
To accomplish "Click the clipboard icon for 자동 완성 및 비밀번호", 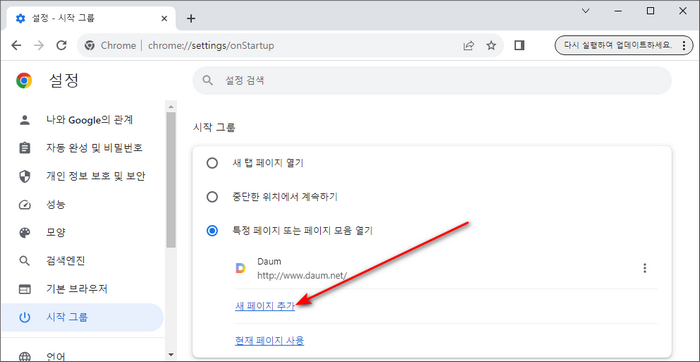I will 25,148.
